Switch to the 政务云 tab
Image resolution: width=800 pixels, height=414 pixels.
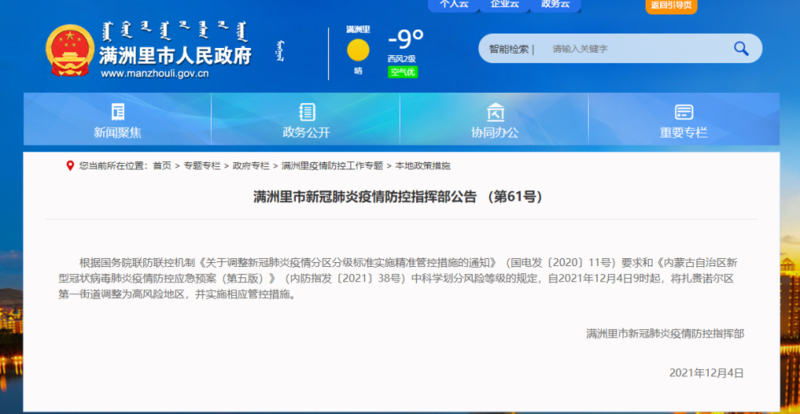pos(554,5)
